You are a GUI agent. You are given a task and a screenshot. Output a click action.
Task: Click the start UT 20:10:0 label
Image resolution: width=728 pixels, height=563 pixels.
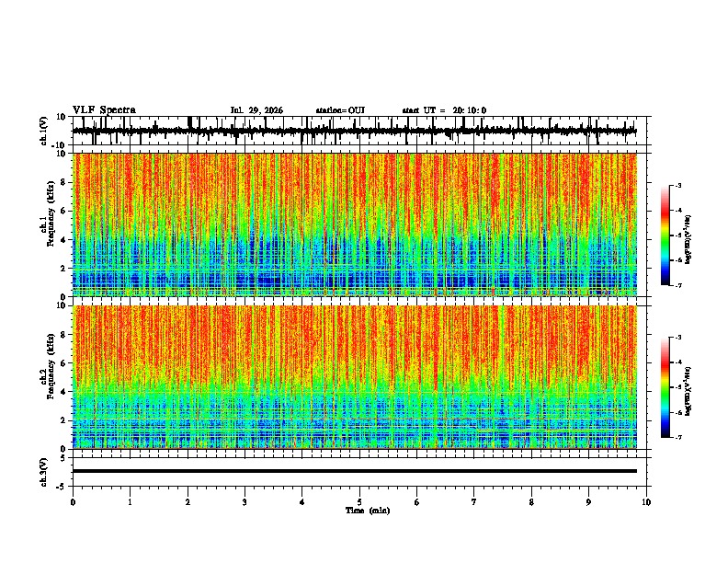(444, 110)
